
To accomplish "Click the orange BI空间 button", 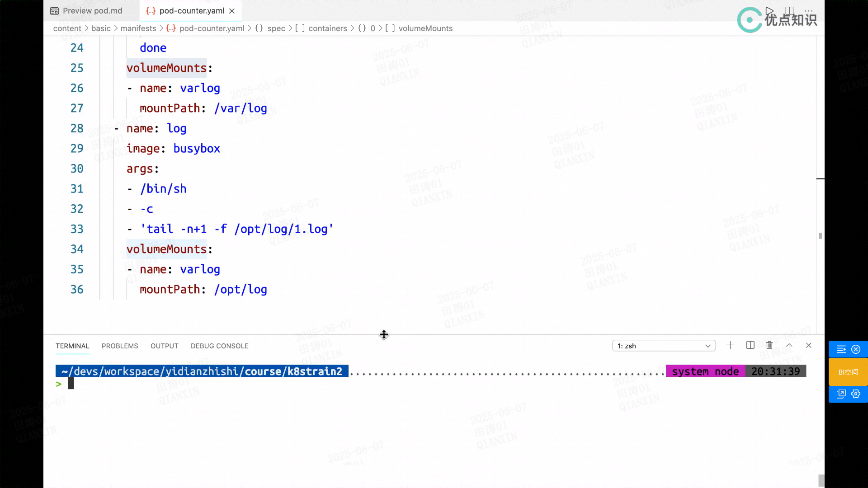I will tap(848, 372).
